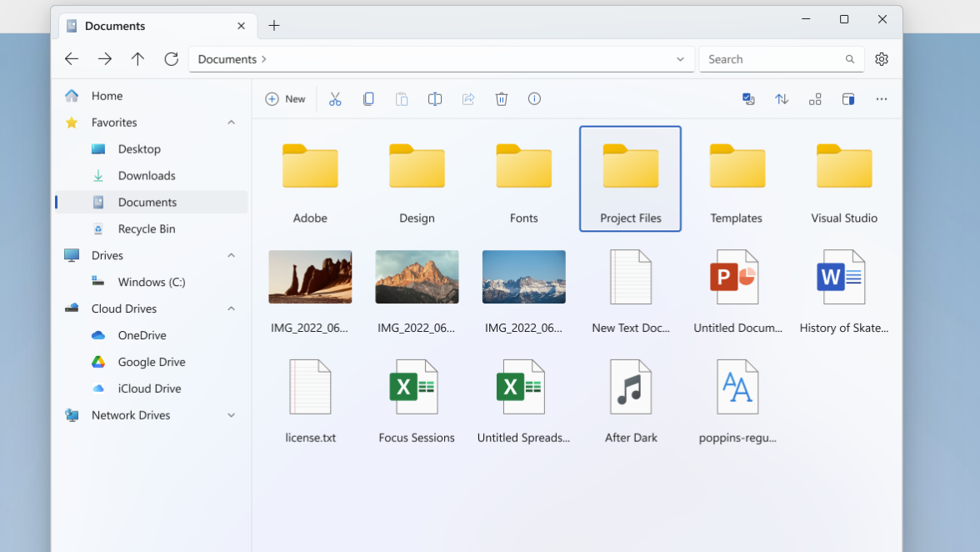
Task: Copy the Project Files folder
Action: tap(368, 98)
